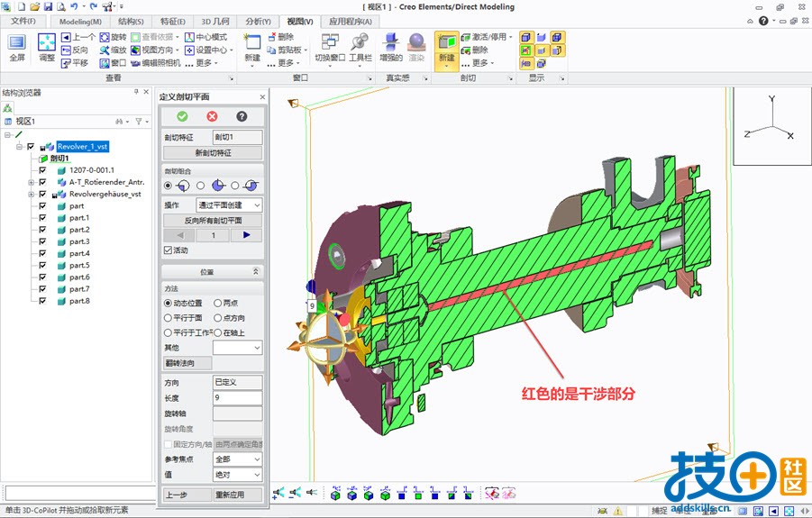The width and height of the screenshot is (812, 518).
Task: Click the binoculars search icon in browser
Action: tap(120, 121)
